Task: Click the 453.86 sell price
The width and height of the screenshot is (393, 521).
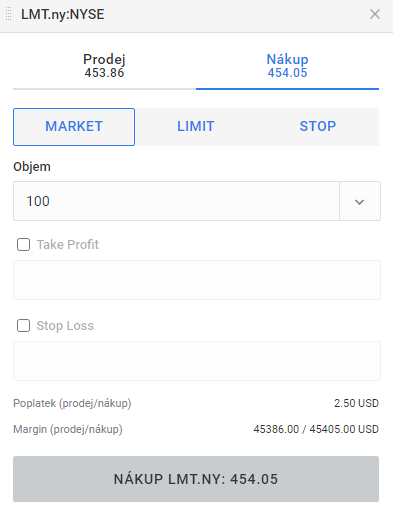Action: 104,73
